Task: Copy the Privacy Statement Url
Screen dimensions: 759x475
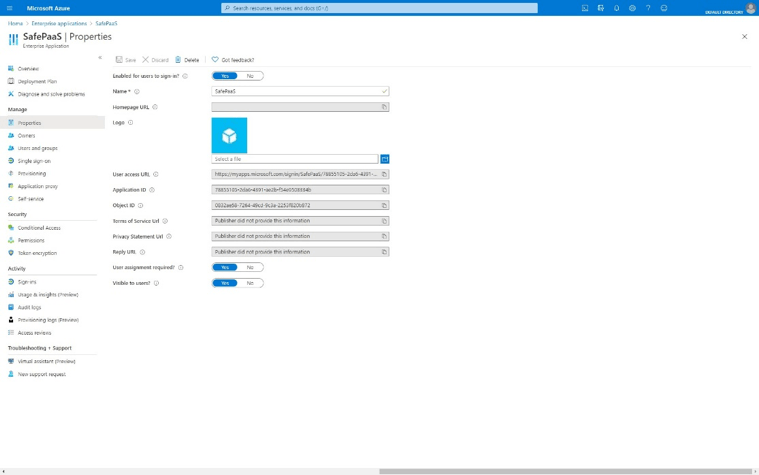Action: 384,236
